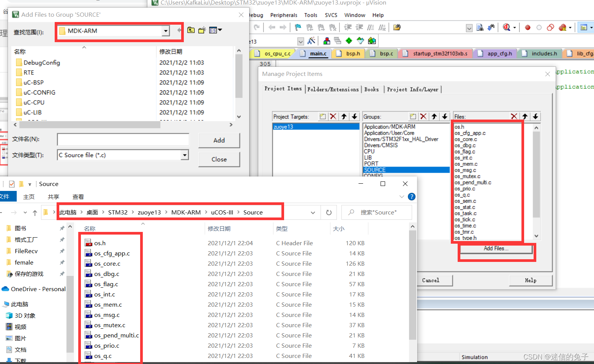Move selected group up

pyautogui.click(x=434, y=117)
